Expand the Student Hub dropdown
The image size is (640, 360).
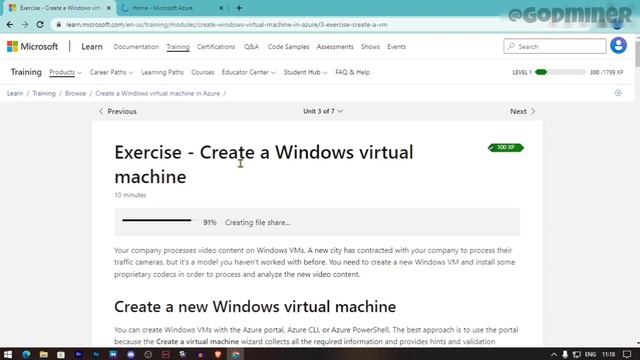pyautogui.click(x=305, y=72)
